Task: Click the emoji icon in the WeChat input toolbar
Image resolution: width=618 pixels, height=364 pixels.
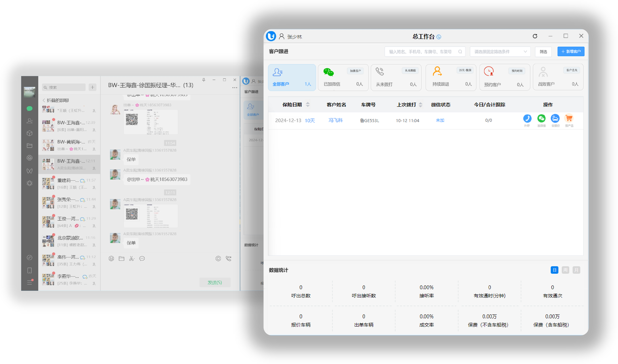Action: tap(111, 259)
